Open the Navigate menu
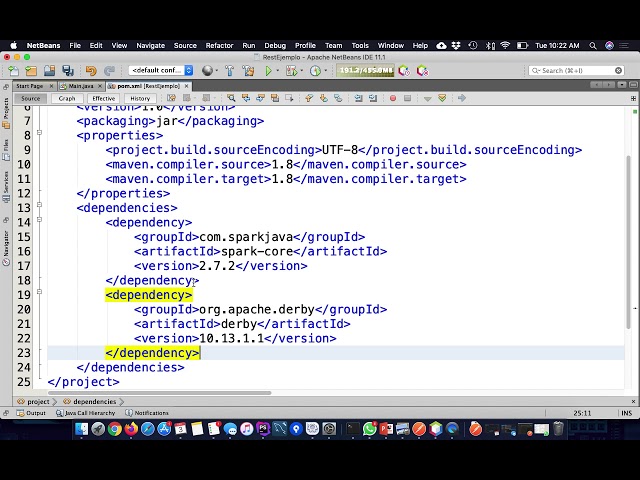Screen dimensions: 640x480 (151, 45)
